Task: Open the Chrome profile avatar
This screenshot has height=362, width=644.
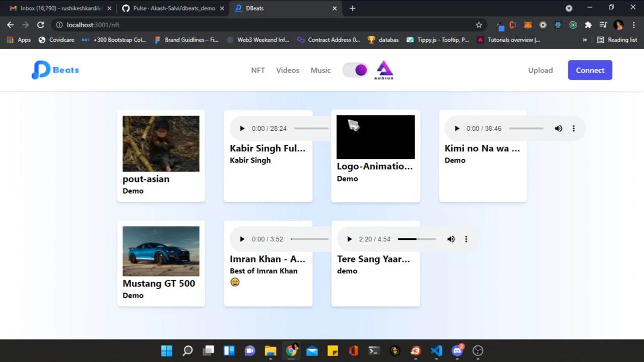Action: (x=619, y=25)
